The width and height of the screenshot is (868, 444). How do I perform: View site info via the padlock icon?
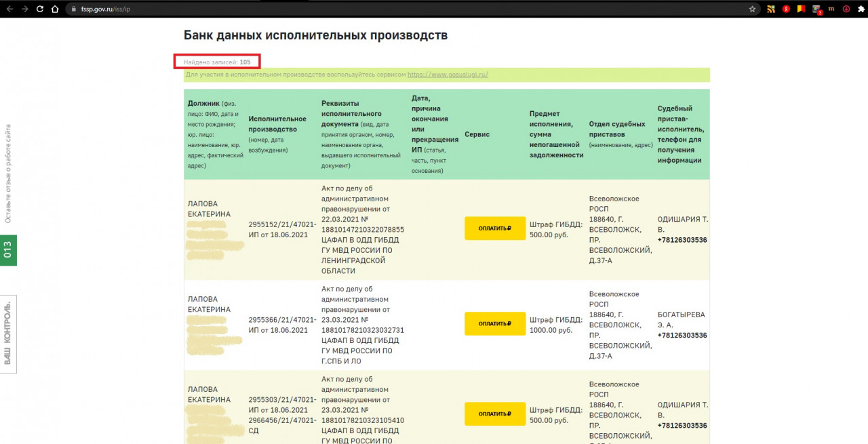(73, 9)
